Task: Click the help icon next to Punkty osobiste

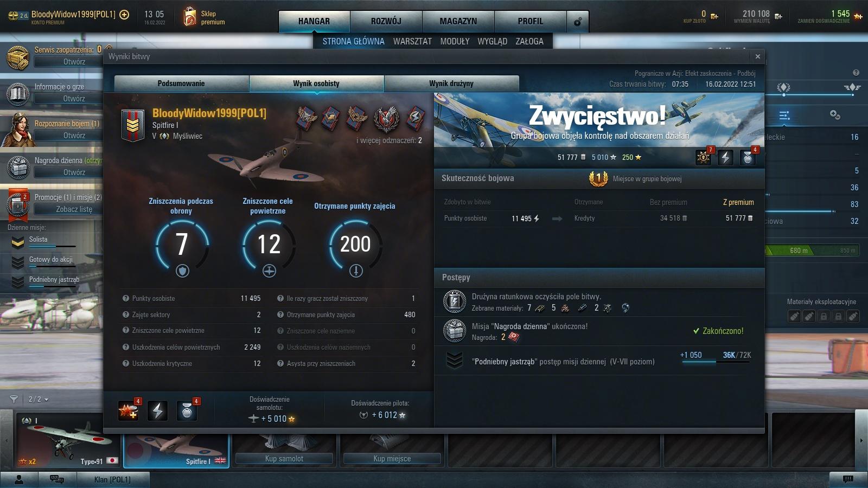Action: point(126,298)
